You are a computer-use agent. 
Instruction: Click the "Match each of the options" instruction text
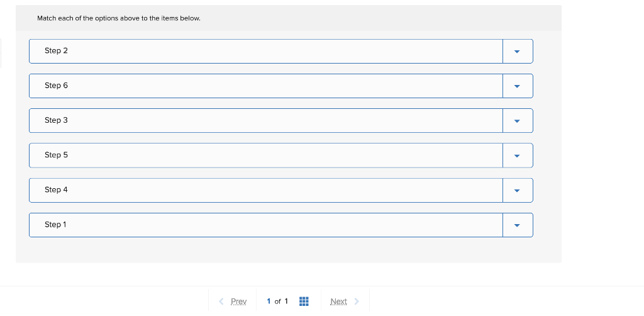tap(119, 18)
